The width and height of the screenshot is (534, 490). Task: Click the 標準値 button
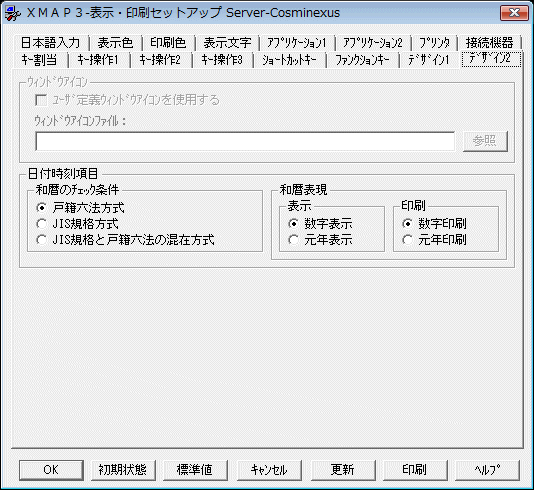click(x=195, y=470)
